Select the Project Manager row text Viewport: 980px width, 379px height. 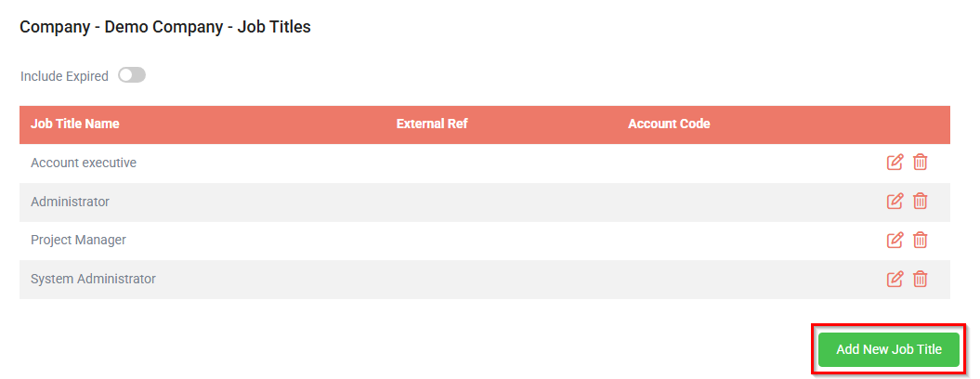pos(78,241)
